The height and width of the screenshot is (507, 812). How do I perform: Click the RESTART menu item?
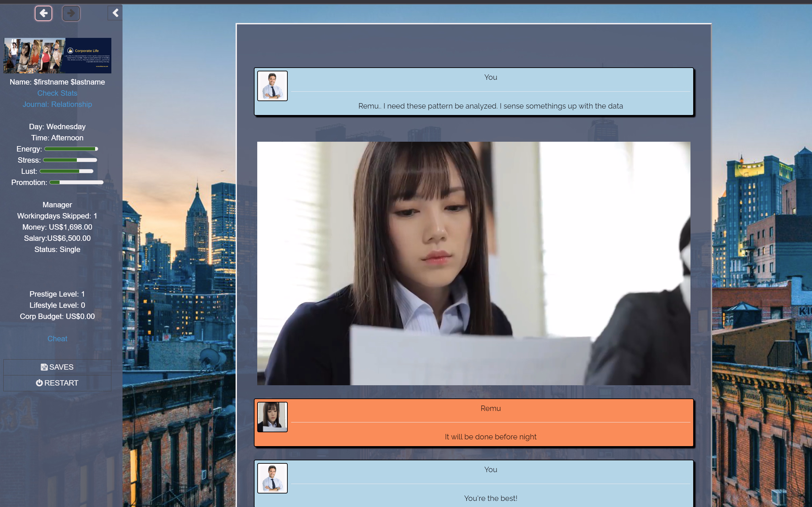point(57,383)
